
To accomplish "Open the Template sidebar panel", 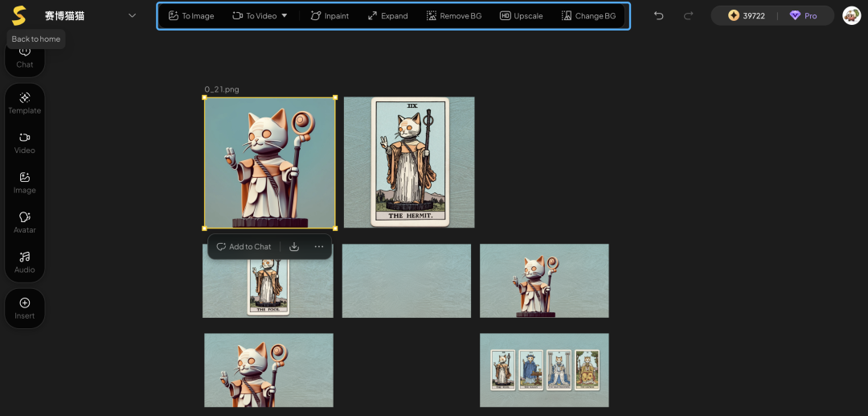I will coord(24,104).
